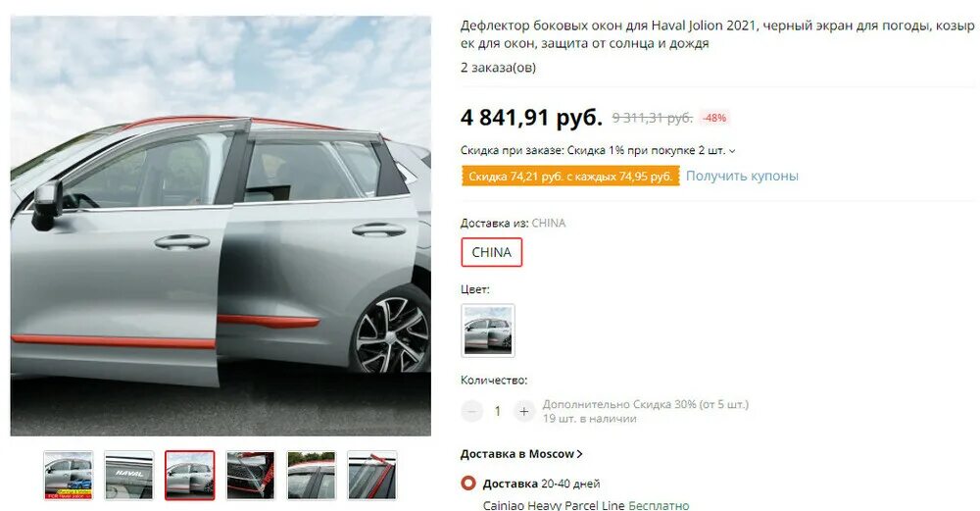This screenshot has height=511, width=980.
Task: Open the fourth thumbnail showing front grille
Action: pos(251,476)
